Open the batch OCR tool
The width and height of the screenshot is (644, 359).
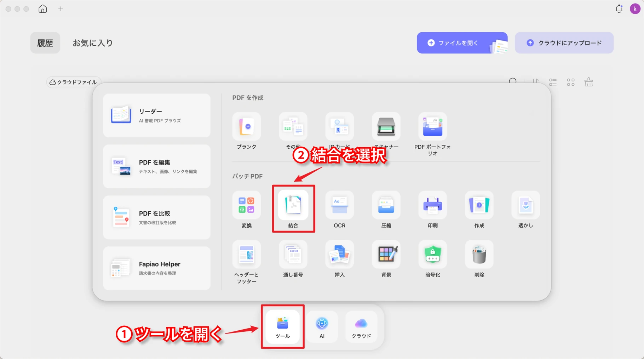[x=340, y=205]
